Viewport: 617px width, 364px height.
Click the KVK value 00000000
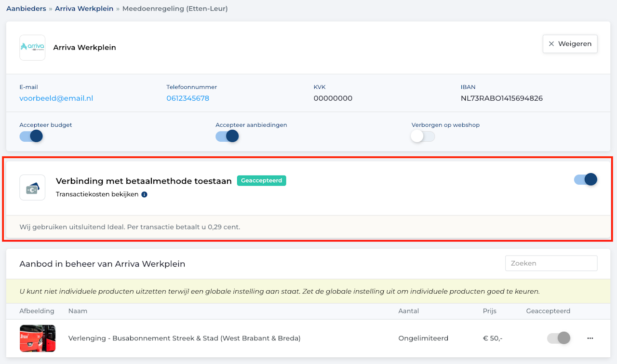coord(333,98)
